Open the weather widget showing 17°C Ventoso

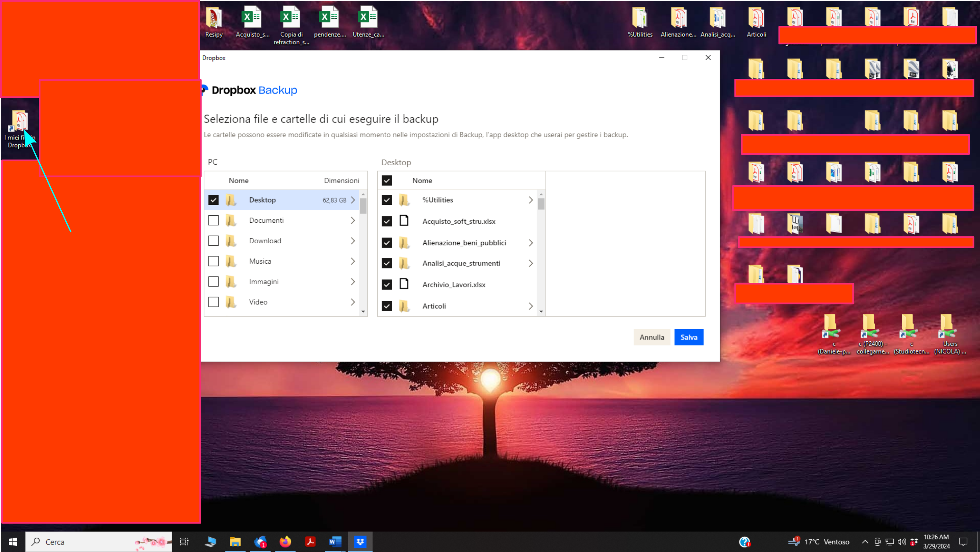819,542
